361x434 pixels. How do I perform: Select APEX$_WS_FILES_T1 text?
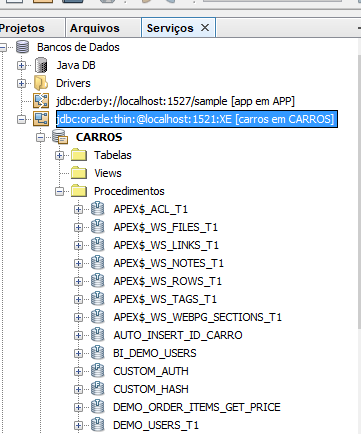[x=165, y=227]
